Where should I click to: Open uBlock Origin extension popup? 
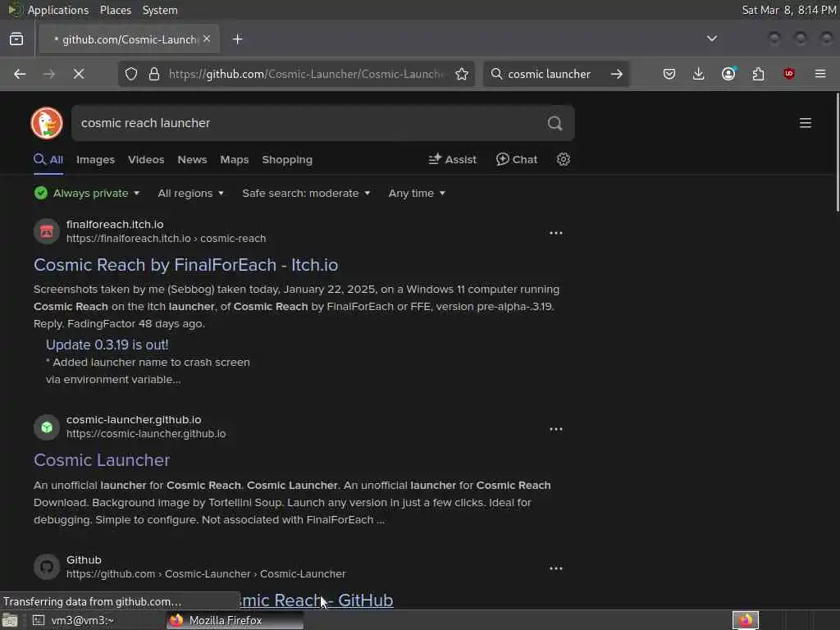point(788,74)
